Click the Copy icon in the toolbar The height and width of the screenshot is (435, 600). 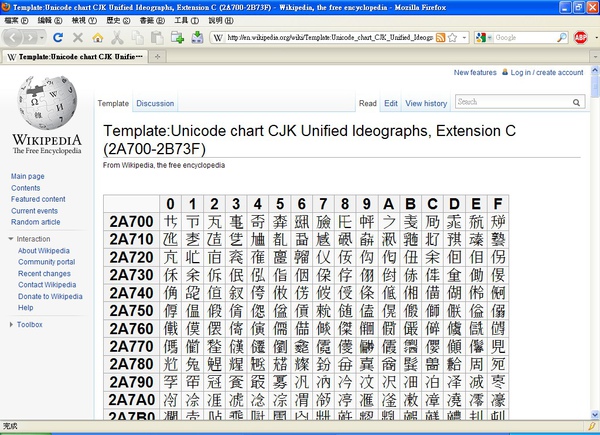[137, 37]
